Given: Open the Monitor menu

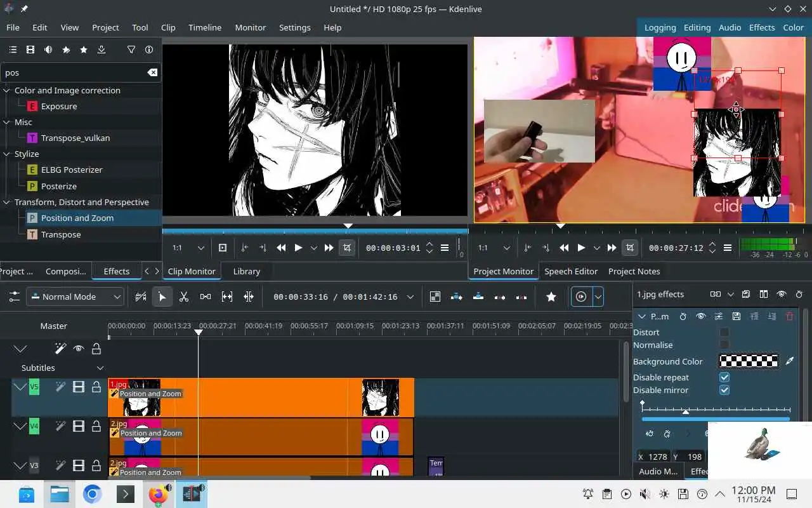Looking at the screenshot, I should click(x=251, y=27).
